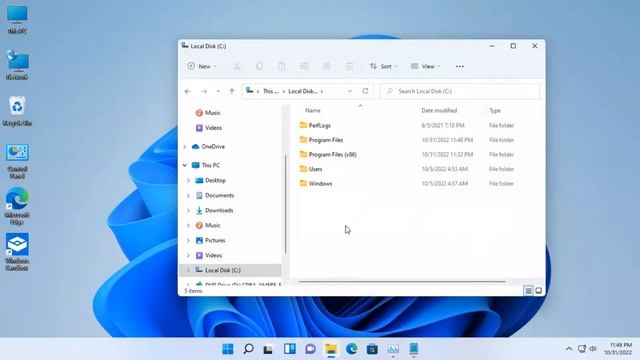Screen dimensions: 640x360
Task: Click the Rename icon in toolbar
Action: pos(304,66)
